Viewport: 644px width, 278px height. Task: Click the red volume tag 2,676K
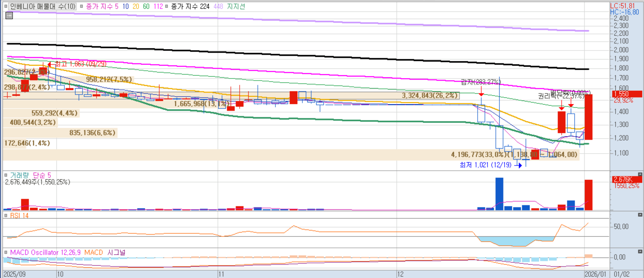click(627, 179)
